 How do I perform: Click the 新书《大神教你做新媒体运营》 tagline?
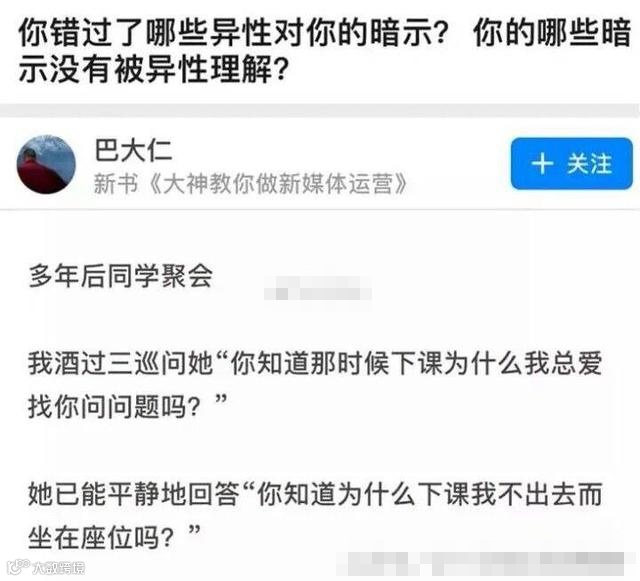click(x=251, y=183)
